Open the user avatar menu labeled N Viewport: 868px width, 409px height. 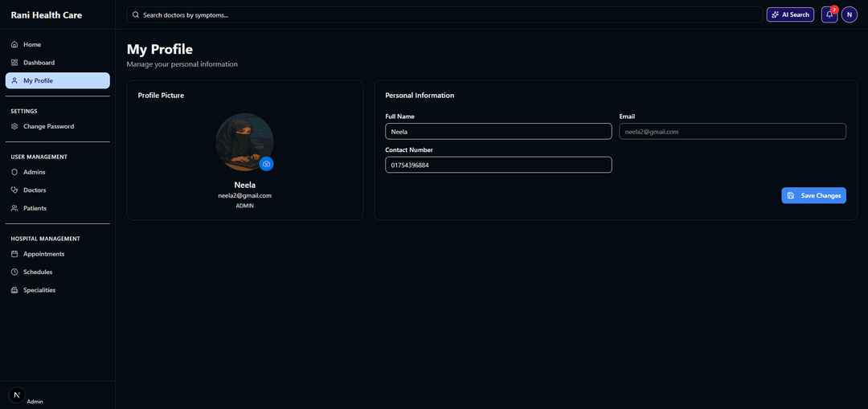850,14
